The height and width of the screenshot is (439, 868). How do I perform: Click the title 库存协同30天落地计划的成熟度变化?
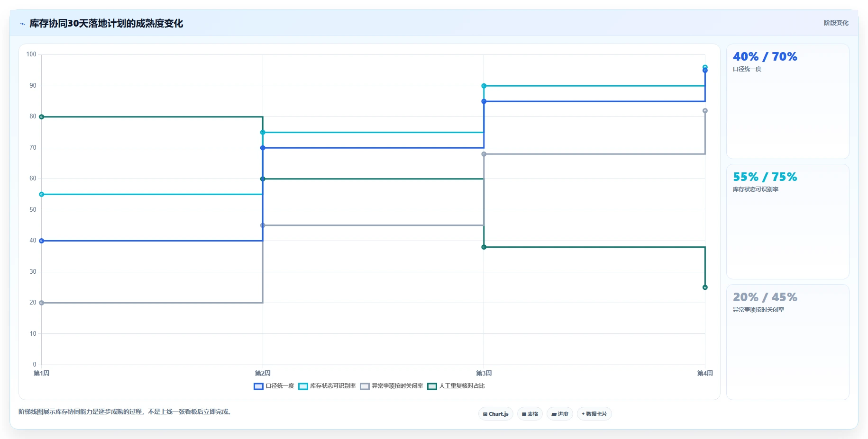(x=106, y=24)
